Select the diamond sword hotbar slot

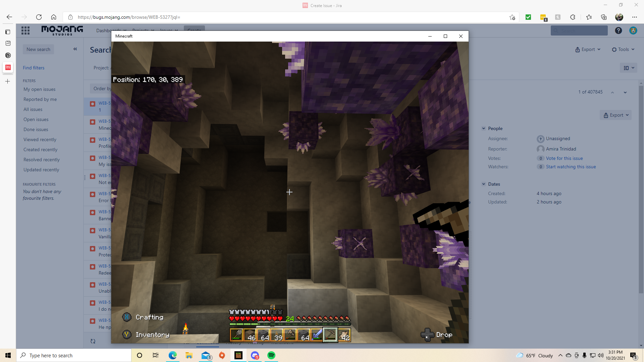pos(317,335)
